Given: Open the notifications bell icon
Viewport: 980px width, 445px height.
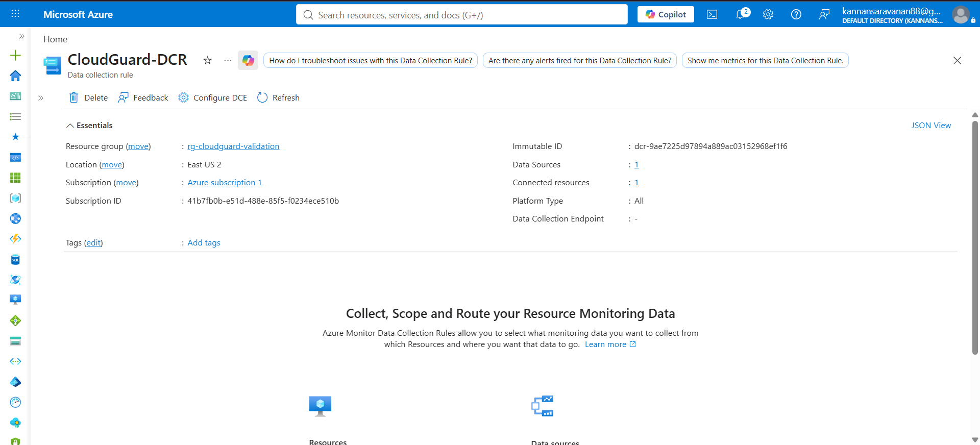Looking at the screenshot, I should tap(742, 14).
